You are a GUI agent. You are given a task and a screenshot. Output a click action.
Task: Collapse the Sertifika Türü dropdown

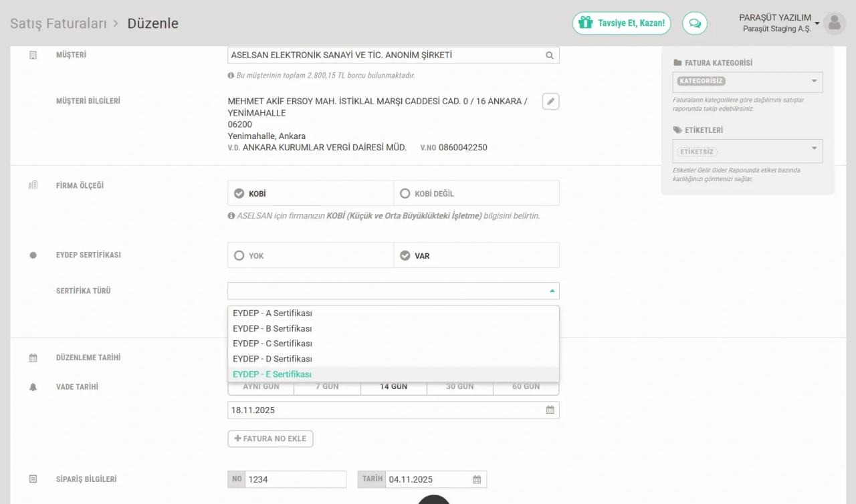[552, 291]
